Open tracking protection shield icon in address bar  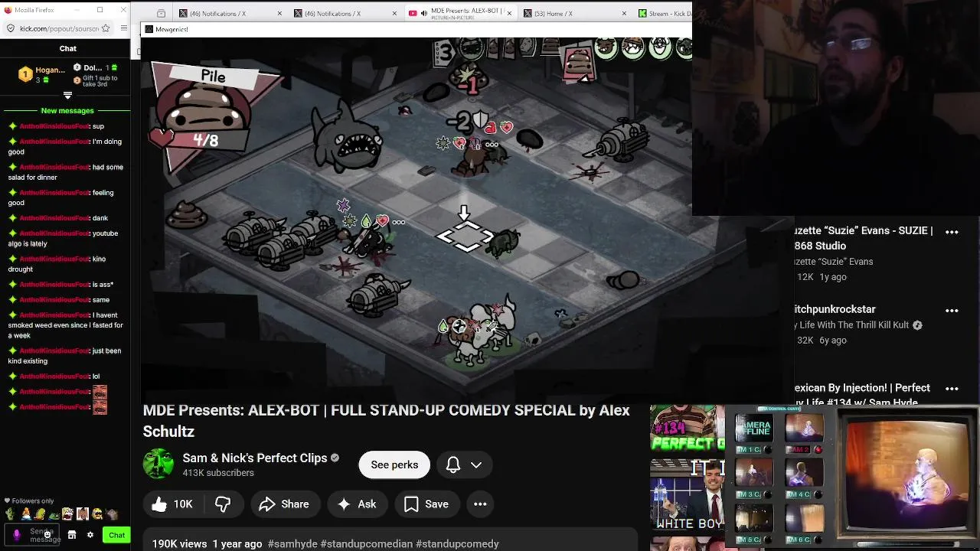[x=11, y=28]
